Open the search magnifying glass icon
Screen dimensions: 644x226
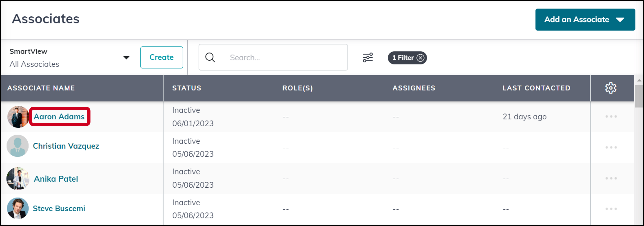point(210,57)
